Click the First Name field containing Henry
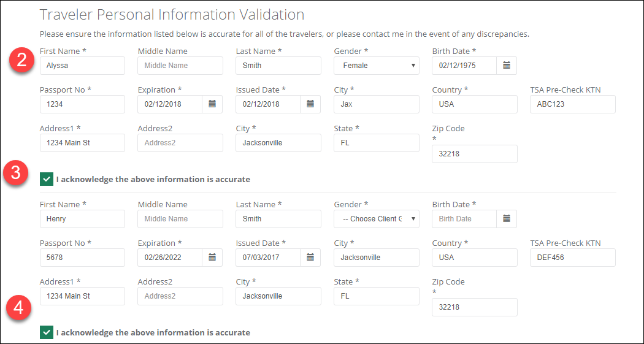644x344 pixels. pyautogui.click(x=82, y=219)
